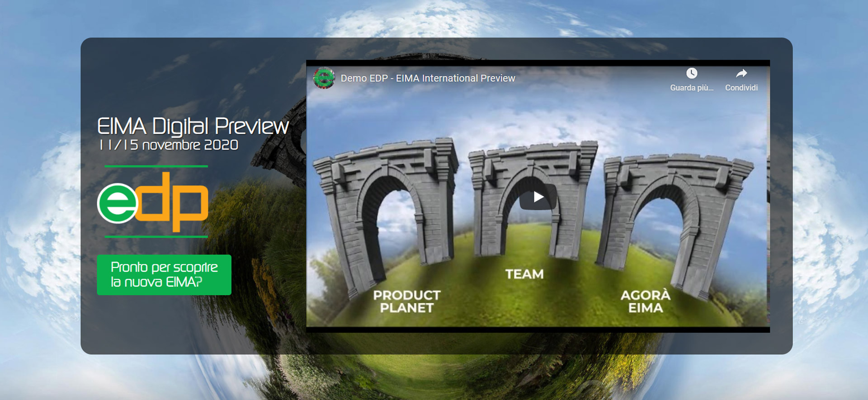Play the Demo EDP video

538,197
